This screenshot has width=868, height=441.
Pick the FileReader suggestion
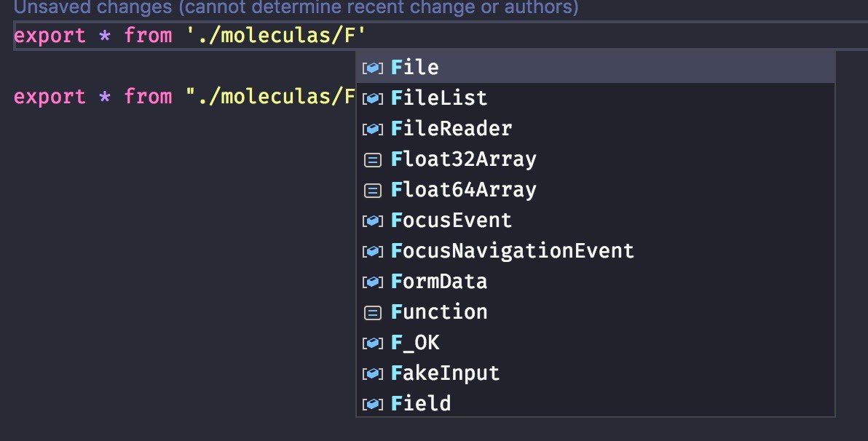[x=595, y=128]
